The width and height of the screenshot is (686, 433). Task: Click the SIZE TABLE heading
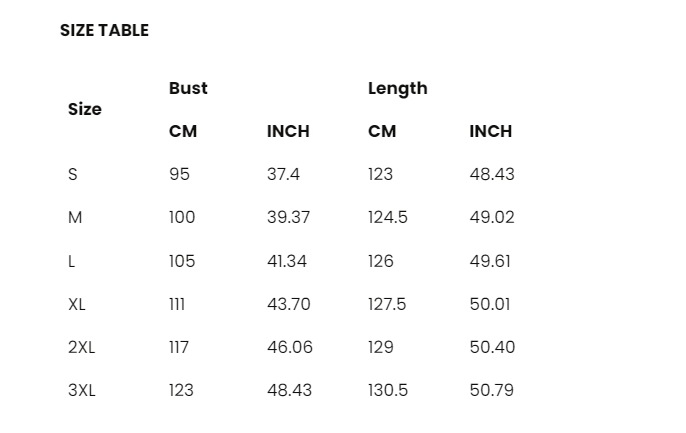pyautogui.click(x=104, y=31)
